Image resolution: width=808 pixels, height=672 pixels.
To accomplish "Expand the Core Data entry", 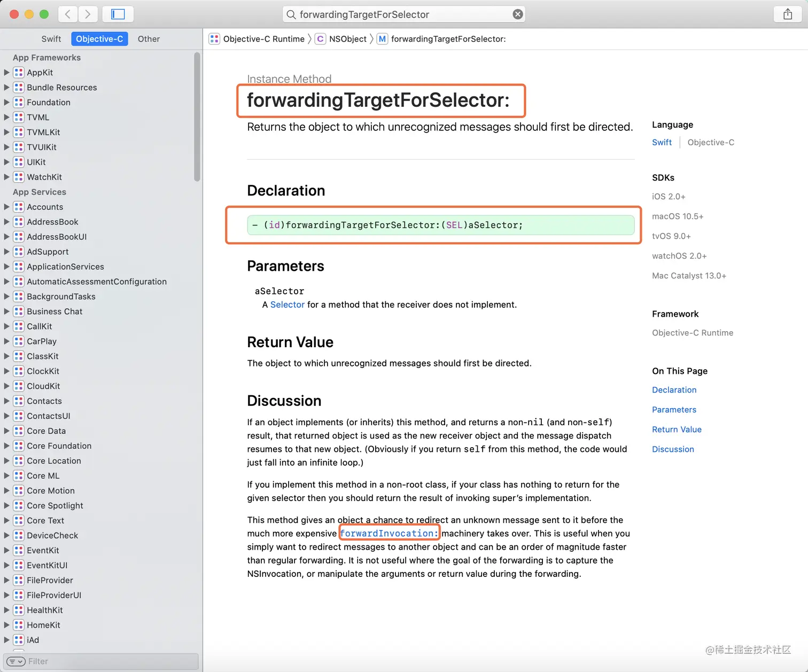I will pyautogui.click(x=7, y=431).
